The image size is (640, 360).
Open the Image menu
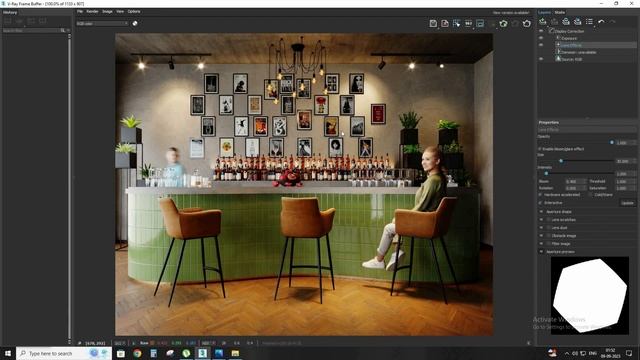[107, 11]
